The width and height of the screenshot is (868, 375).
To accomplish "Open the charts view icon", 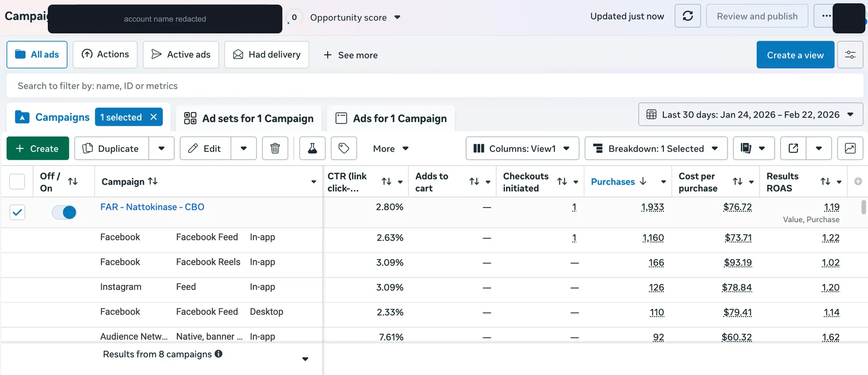I will point(850,148).
